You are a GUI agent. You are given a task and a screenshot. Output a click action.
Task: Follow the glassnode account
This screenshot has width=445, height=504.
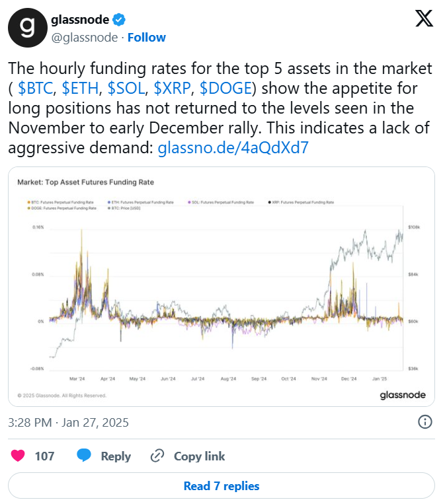point(146,37)
